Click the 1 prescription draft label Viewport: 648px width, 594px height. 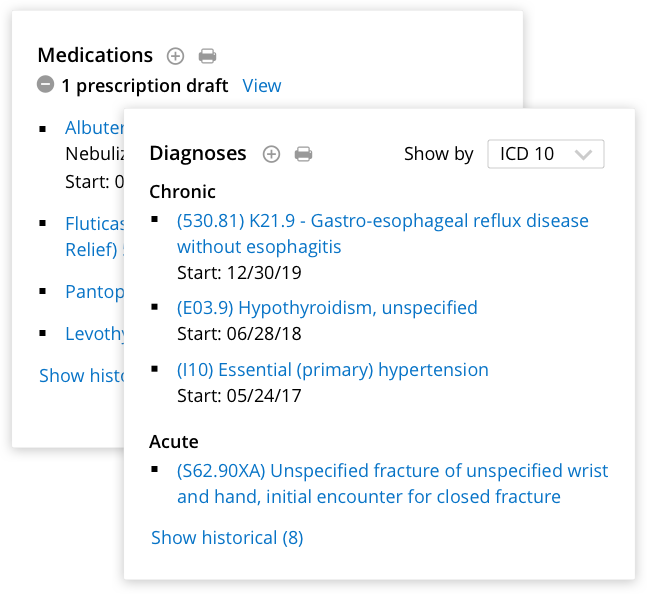pyautogui.click(x=144, y=86)
